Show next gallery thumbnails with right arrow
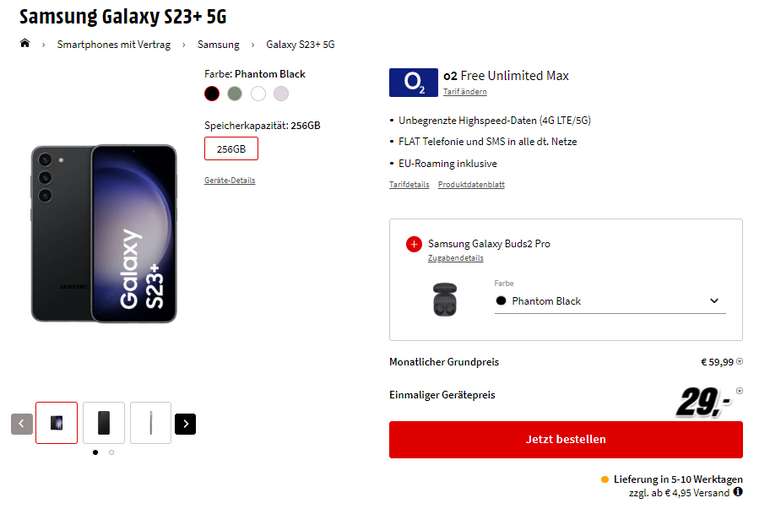 (x=185, y=424)
